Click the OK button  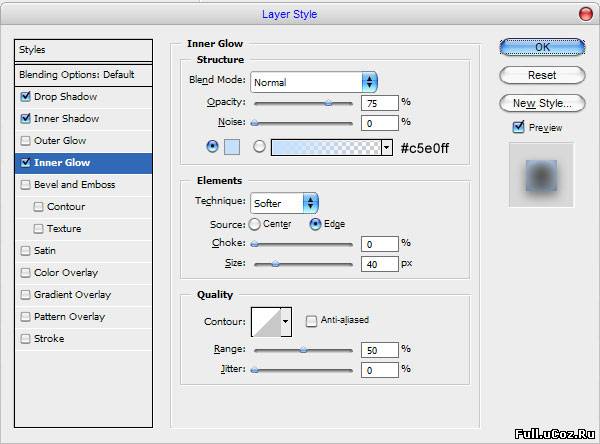542,47
